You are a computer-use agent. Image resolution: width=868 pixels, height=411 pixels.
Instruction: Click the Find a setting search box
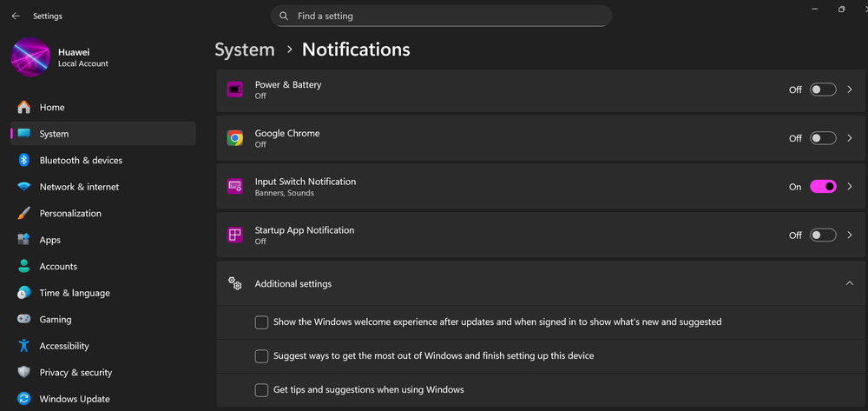(441, 16)
